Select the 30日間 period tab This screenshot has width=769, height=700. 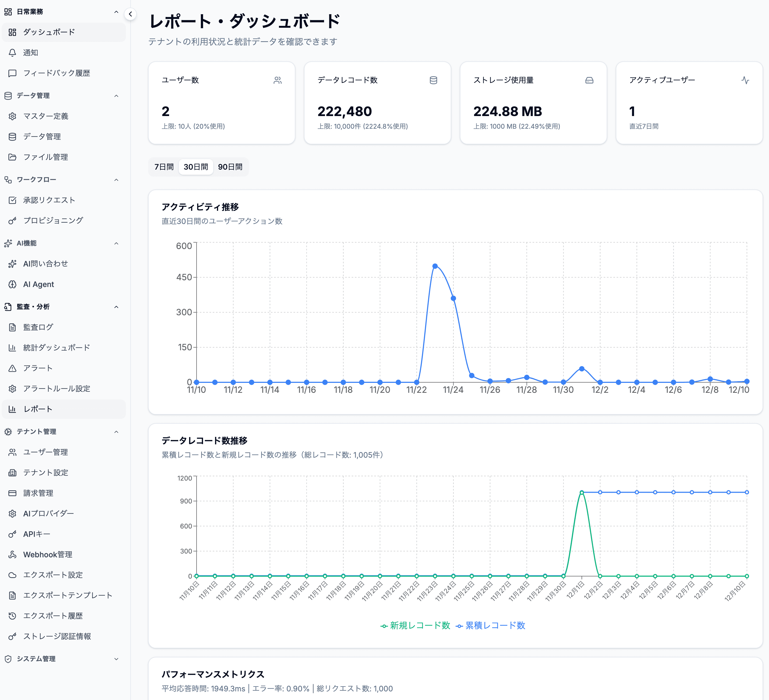[x=196, y=167]
